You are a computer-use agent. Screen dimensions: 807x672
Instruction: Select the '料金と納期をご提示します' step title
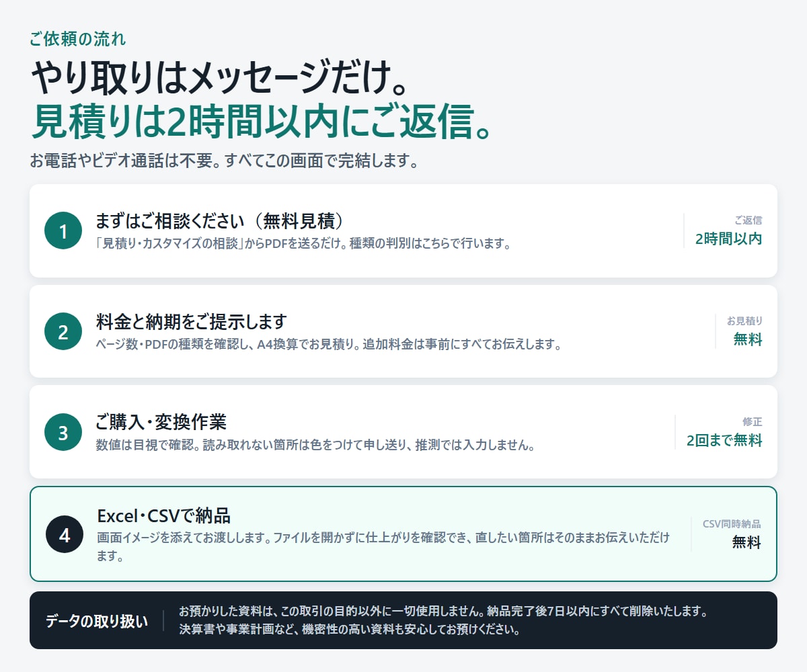tap(192, 321)
